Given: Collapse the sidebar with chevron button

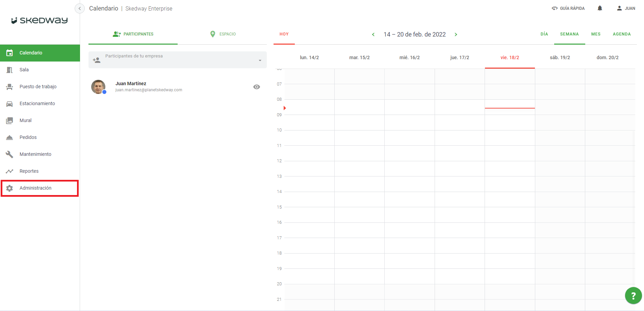Looking at the screenshot, I should coord(80,8).
